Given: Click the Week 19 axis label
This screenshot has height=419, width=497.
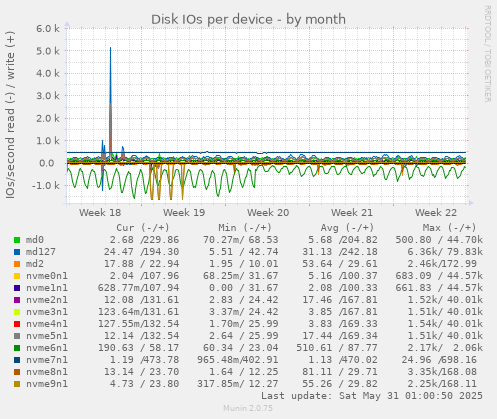Looking at the screenshot, I should coord(184,213).
